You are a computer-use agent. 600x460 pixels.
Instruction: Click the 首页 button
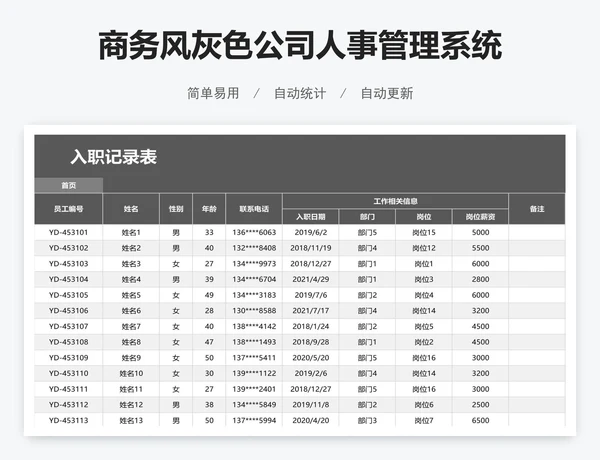(68, 185)
